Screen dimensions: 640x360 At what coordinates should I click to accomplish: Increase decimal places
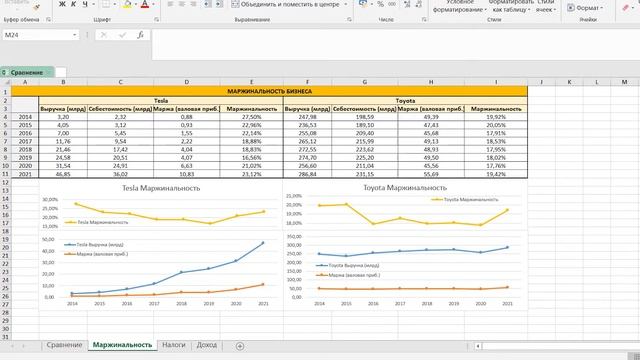(407, 4)
